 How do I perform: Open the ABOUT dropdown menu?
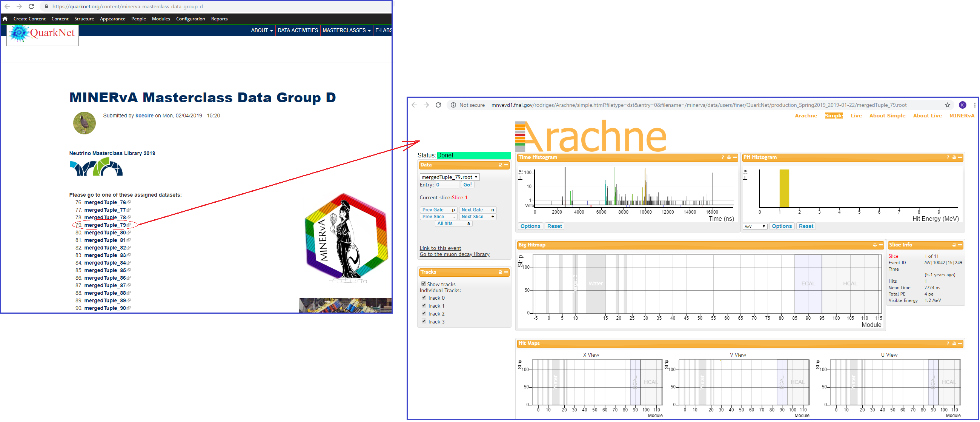point(262,31)
